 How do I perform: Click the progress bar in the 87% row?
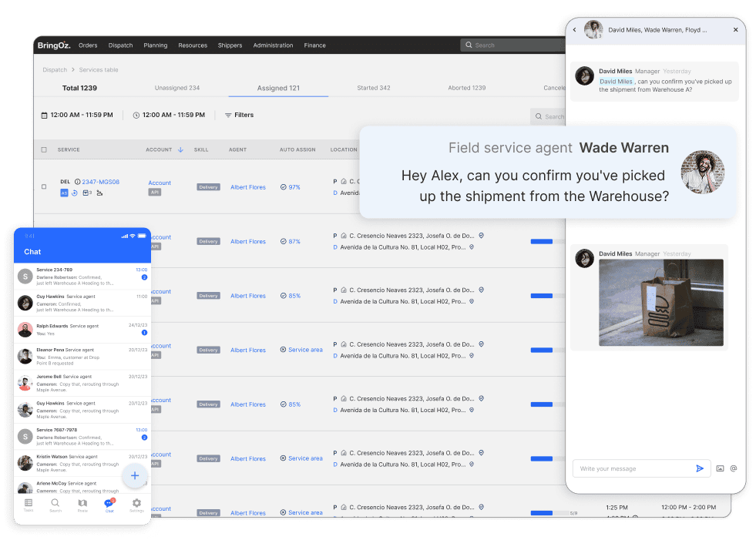[x=548, y=242]
